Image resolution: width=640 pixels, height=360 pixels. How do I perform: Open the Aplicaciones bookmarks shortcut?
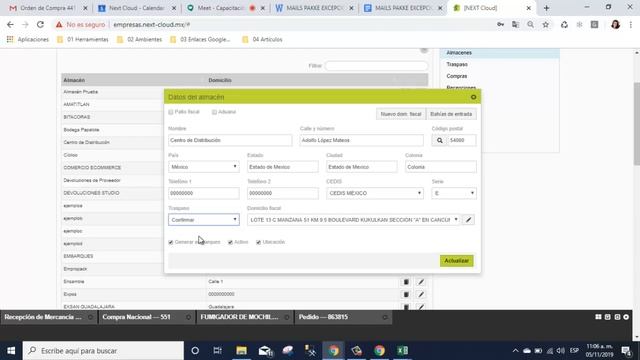point(28,40)
